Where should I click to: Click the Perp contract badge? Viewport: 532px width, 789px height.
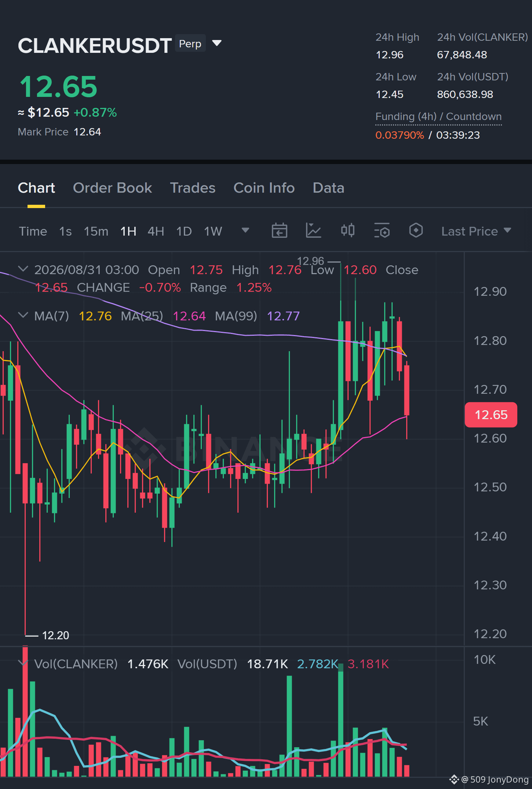point(190,44)
